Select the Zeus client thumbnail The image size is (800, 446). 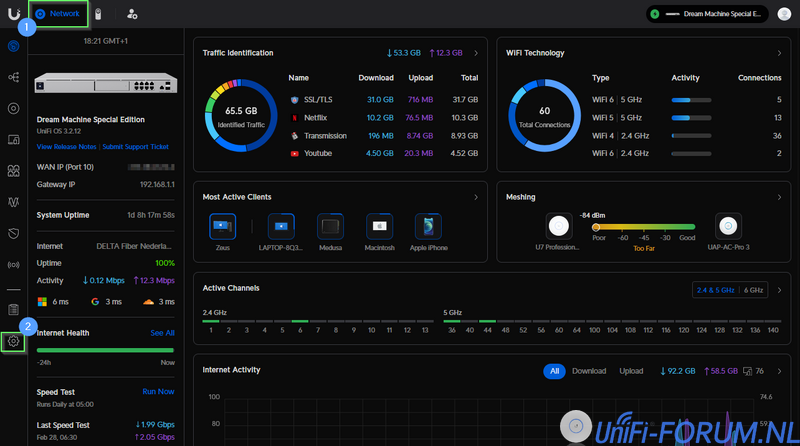pyautogui.click(x=222, y=225)
